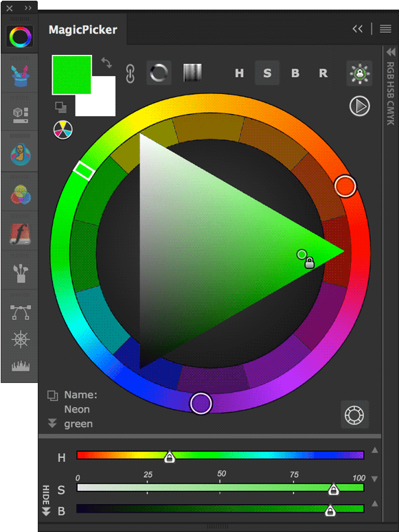
Task: Open the red font book icon
Action: (21, 234)
